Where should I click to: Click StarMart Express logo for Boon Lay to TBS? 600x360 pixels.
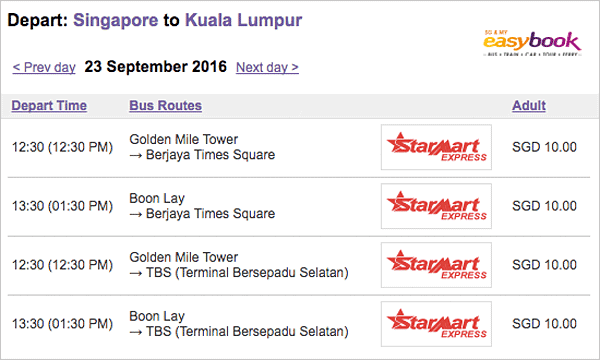pyautogui.click(x=436, y=324)
